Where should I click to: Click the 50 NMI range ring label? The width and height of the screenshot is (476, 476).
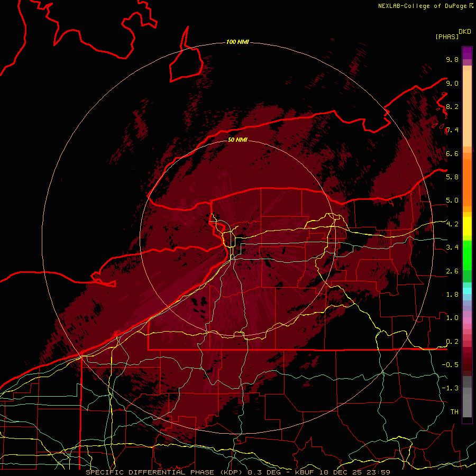pyautogui.click(x=237, y=140)
